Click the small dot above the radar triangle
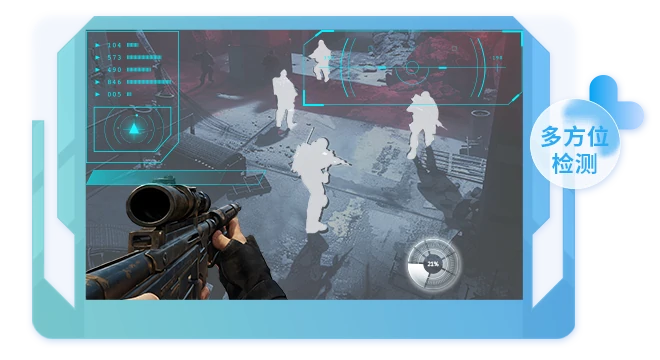The image size is (660, 360). (x=136, y=115)
